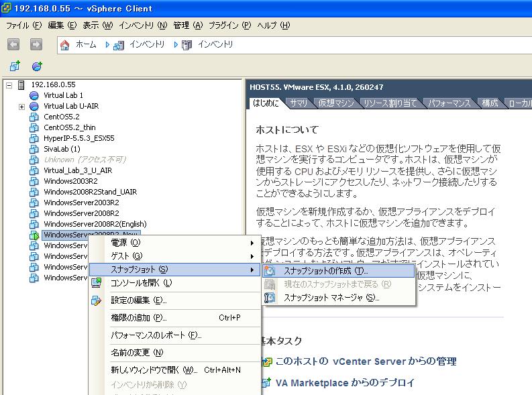This screenshot has width=532, height=395.
Task: Click the CentOS5.2_thin VM icon
Action: (x=34, y=128)
